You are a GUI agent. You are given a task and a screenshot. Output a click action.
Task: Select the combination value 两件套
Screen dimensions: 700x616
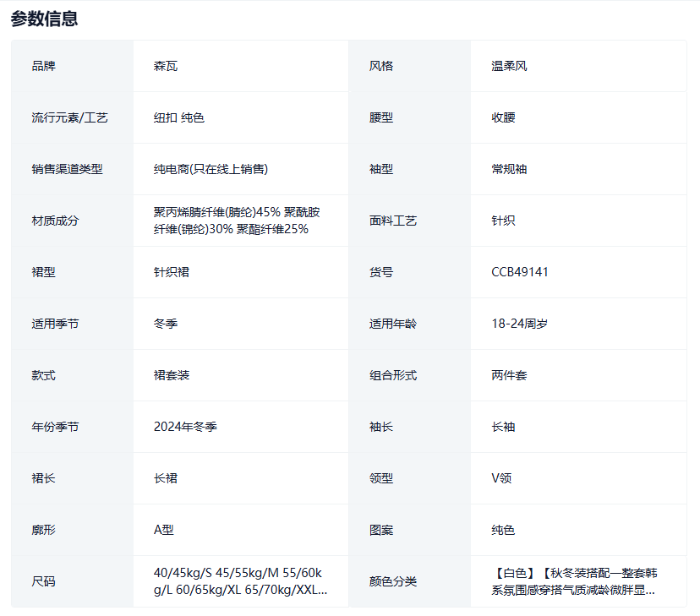(x=509, y=375)
